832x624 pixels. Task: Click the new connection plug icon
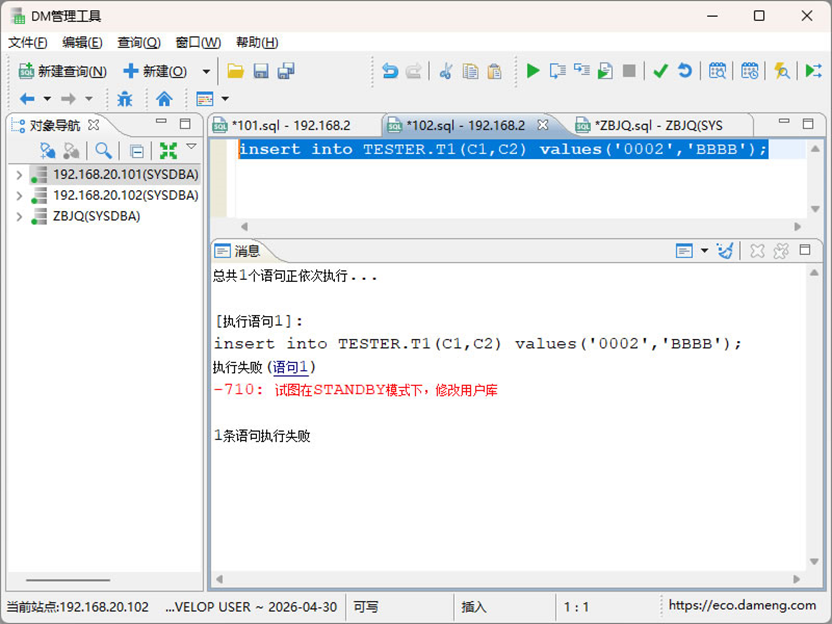click(x=48, y=151)
